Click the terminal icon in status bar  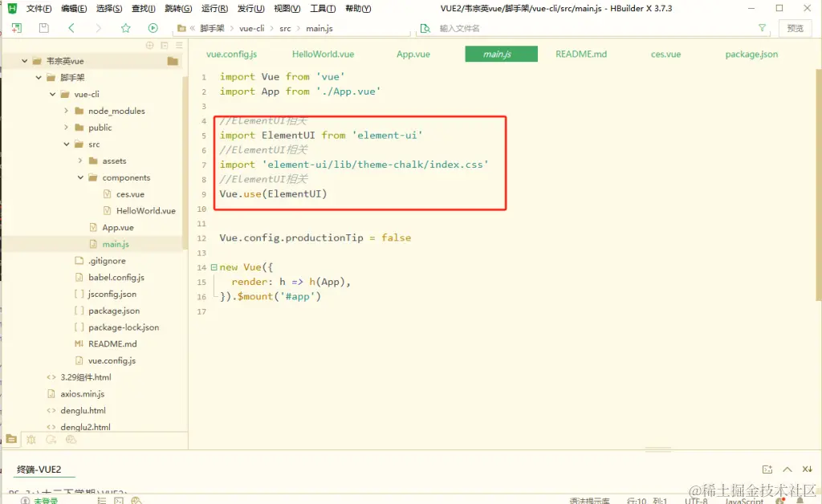(x=119, y=501)
